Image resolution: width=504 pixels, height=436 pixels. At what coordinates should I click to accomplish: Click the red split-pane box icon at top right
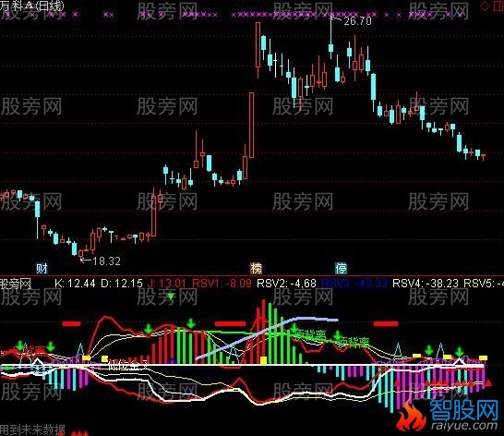[498, 6]
